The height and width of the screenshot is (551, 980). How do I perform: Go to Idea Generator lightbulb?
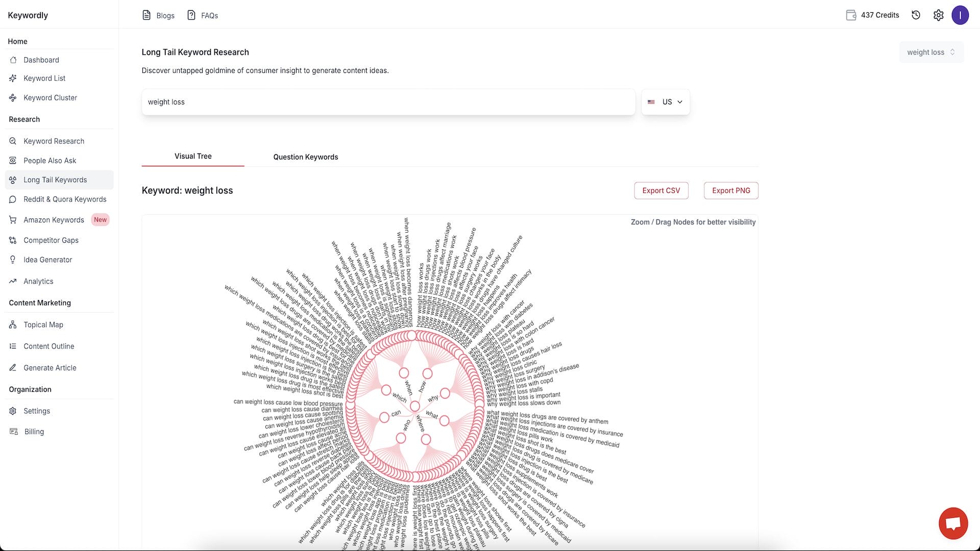click(47, 260)
